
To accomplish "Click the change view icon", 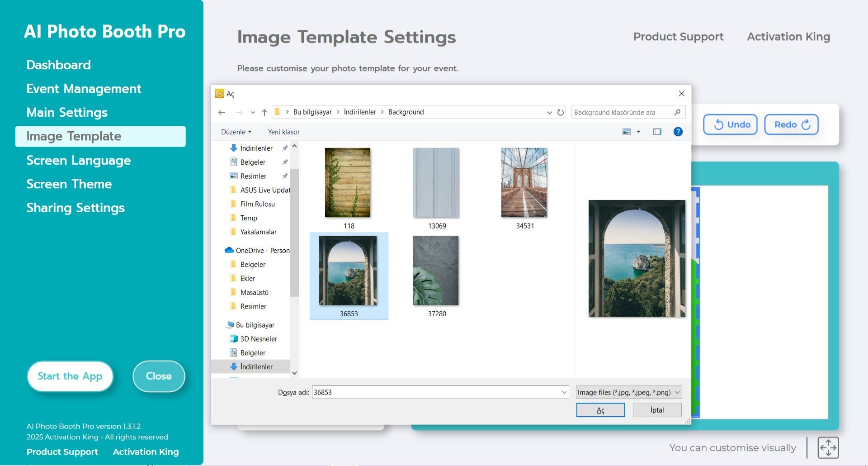I will [x=627, y=132].
